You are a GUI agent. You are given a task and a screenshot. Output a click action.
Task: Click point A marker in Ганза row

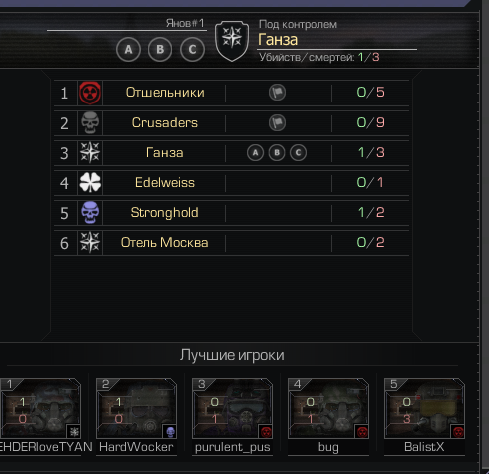[255, 153]
